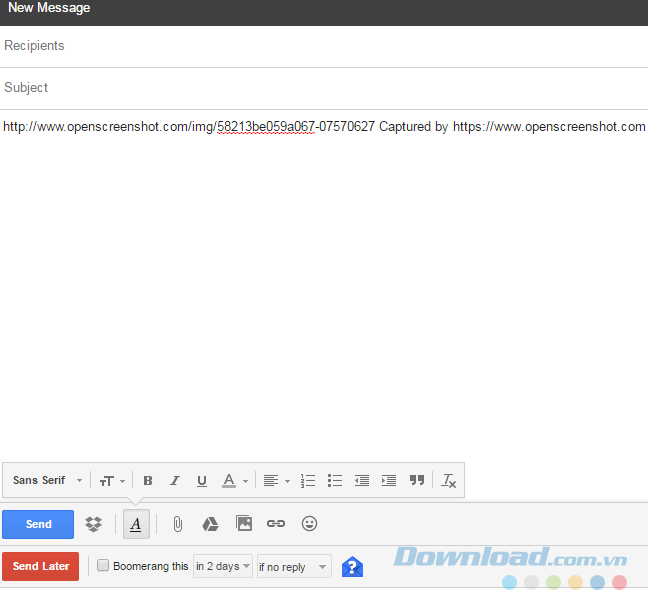
Task: Focus the Recipients field
Action: coord(324,46)
